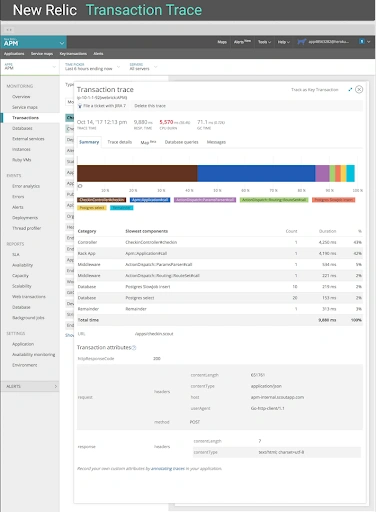Click the cyan Remainder legend label
This screenshot has width=376, height=512.
point(122,208)
